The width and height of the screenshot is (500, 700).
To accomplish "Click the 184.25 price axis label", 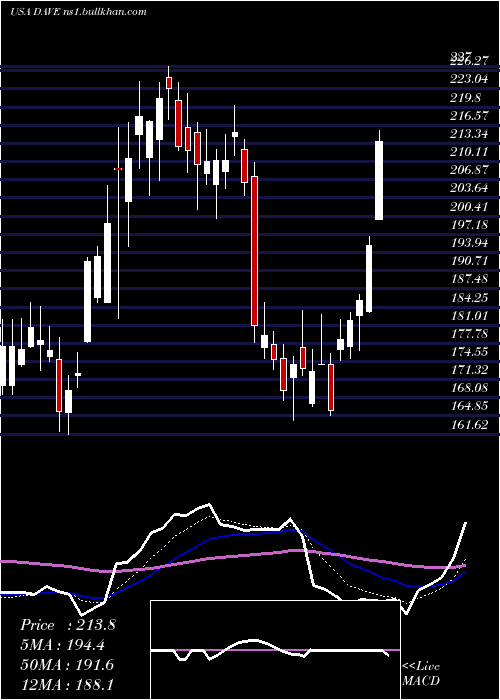I will tap(468, 296).
